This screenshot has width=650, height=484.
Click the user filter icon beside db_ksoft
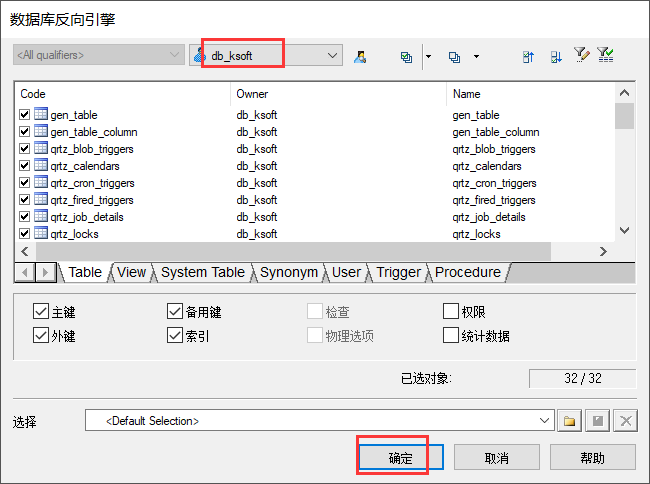[x=360, y=56]
